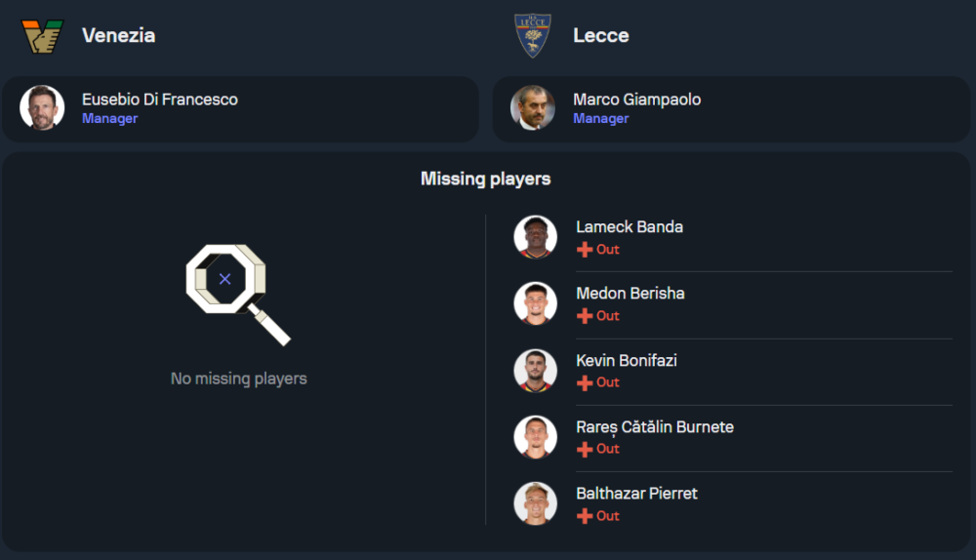Open Lameck Banda's player profile name
The height and width of the screenshot is (560, 976).
click(x=630, y=227)
